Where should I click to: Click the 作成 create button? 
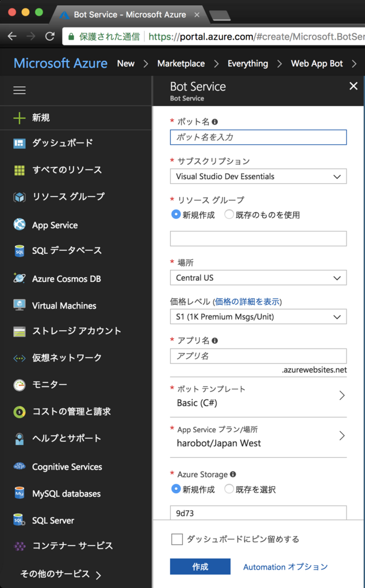click(x=200, y=567)
